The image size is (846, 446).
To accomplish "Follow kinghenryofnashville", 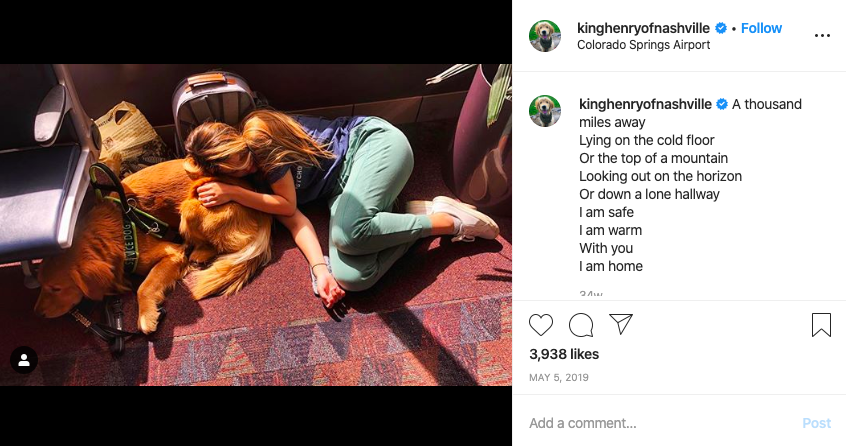I will click(x=761, y=28).
